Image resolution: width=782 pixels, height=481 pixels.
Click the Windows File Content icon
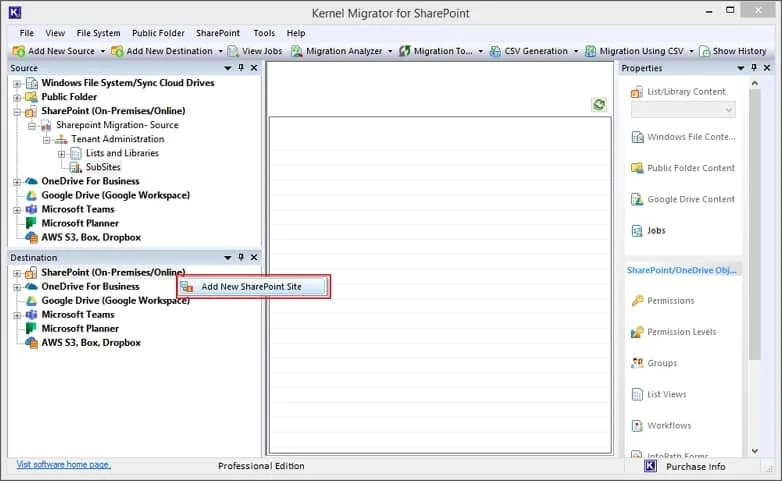tap(637, 137)
